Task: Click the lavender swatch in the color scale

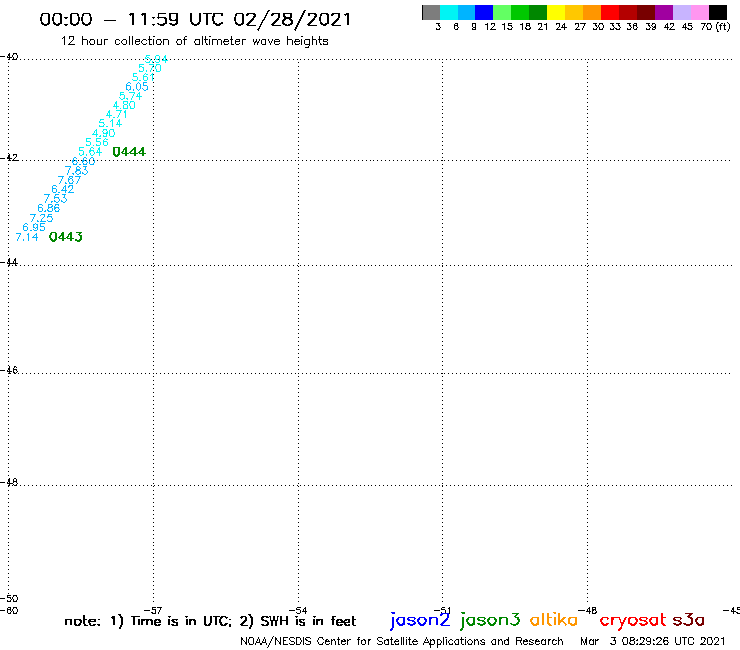Action: [x=681, y=13]
